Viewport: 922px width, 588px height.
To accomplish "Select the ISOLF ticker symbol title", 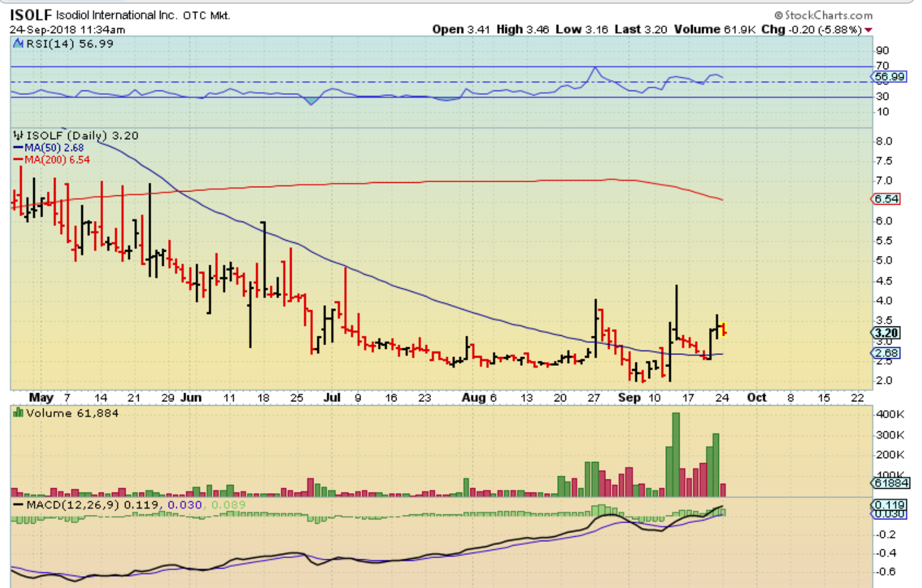I will [x=31, y=14].
